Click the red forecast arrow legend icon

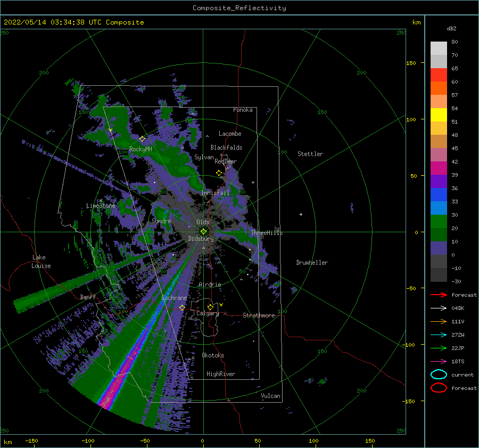click(439, 295)
